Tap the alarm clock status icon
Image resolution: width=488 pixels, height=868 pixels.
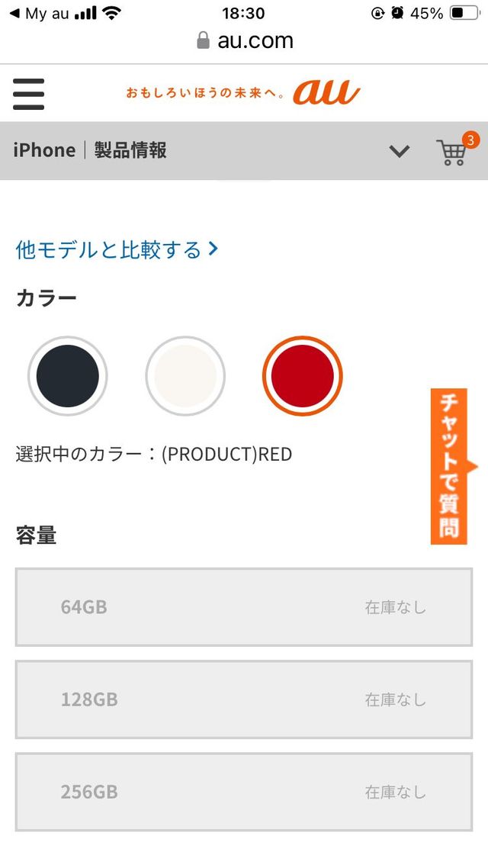397,13
